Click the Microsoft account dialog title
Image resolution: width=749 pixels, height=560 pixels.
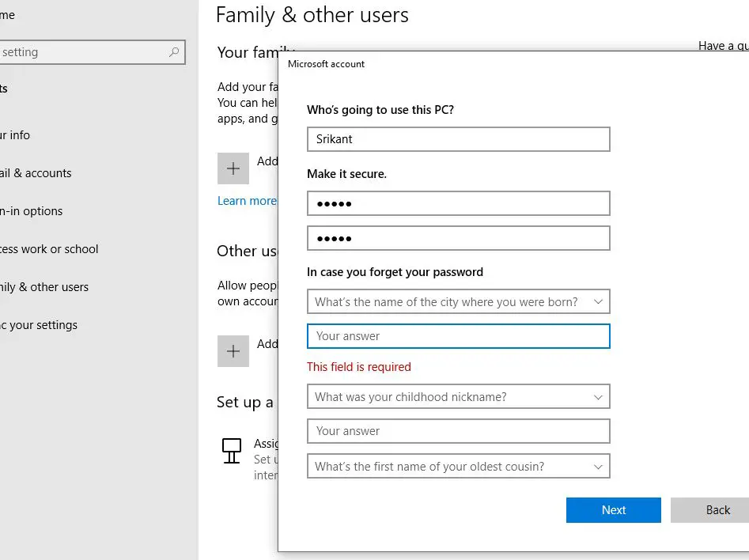click(326, 64)
